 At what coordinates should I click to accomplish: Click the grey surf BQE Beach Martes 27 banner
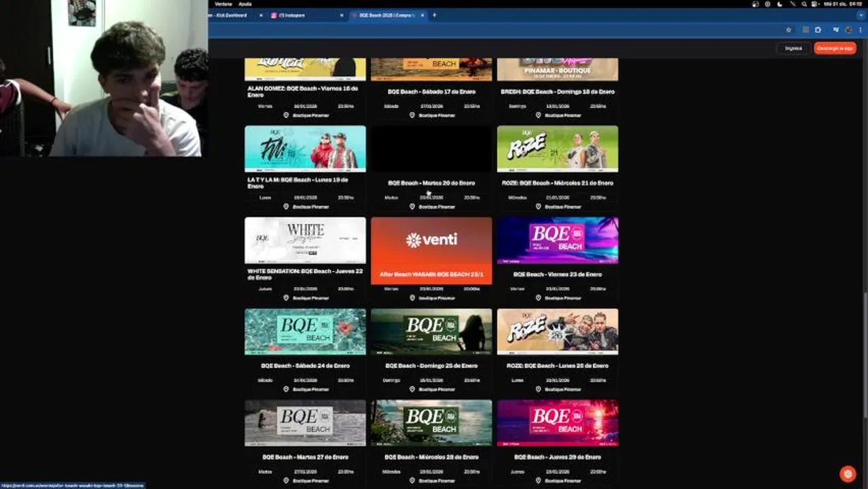coord(305,423)
